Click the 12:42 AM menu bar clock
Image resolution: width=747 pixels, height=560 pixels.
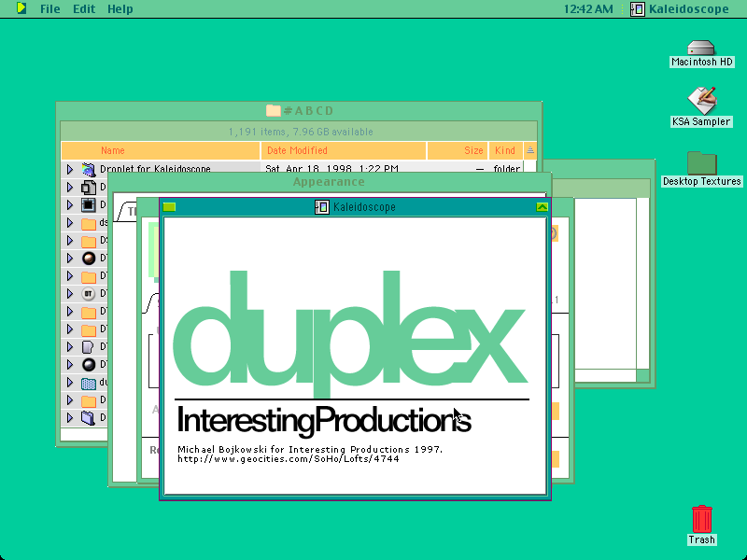pyautogui.click(x=588, y=8)
